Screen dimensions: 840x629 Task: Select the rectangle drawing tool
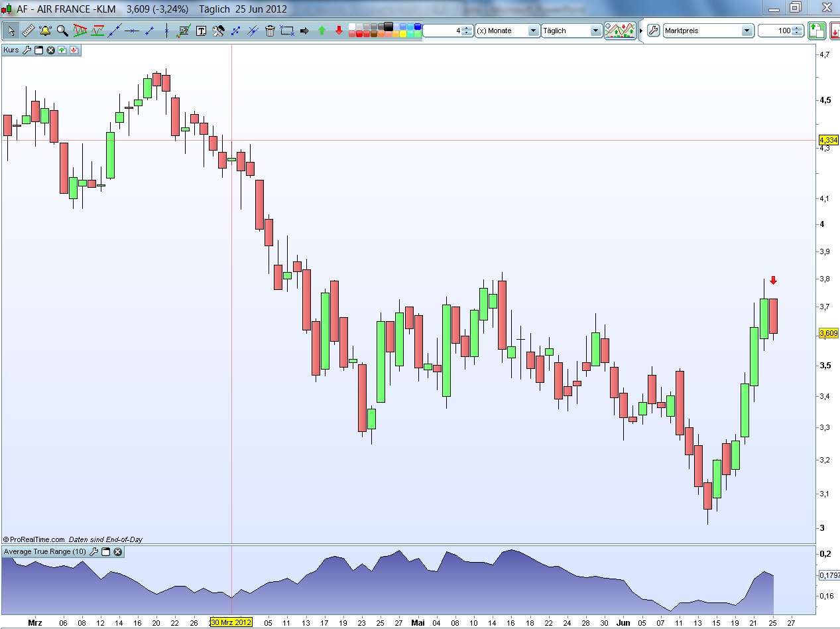287,31
